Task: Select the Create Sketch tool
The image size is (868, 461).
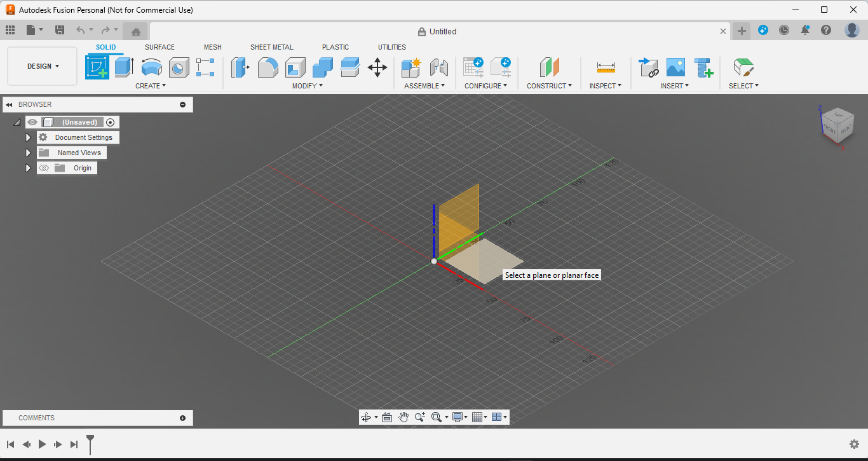Action: (x=97, y=67)
